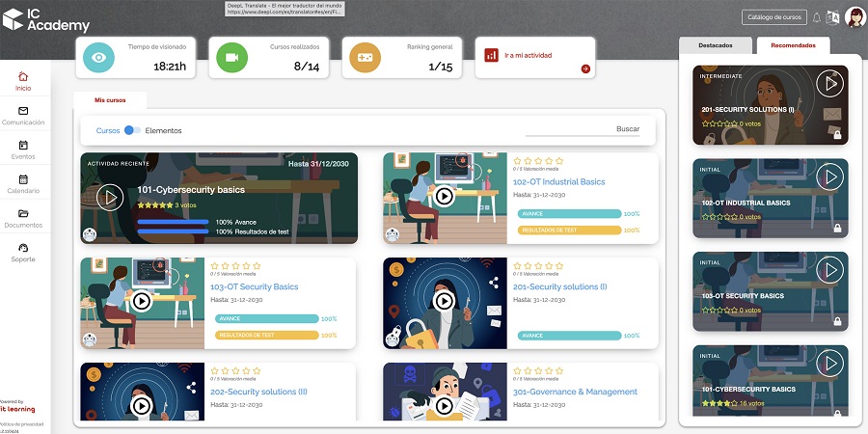Click the language translate icon in header

pos(832,17)
